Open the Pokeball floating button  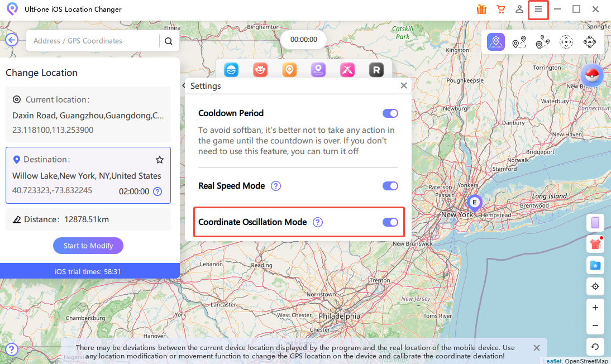592,75
